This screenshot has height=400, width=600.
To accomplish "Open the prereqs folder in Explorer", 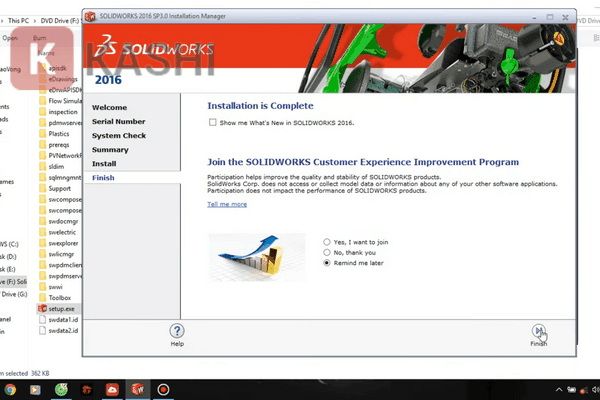I will [54, 145].
